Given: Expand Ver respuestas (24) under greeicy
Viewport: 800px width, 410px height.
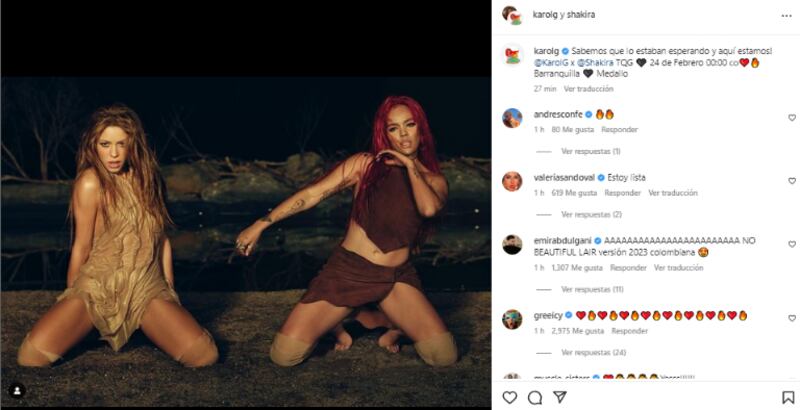Looking at the screenshot, I should pyautogui.click(x=593, y=352).
